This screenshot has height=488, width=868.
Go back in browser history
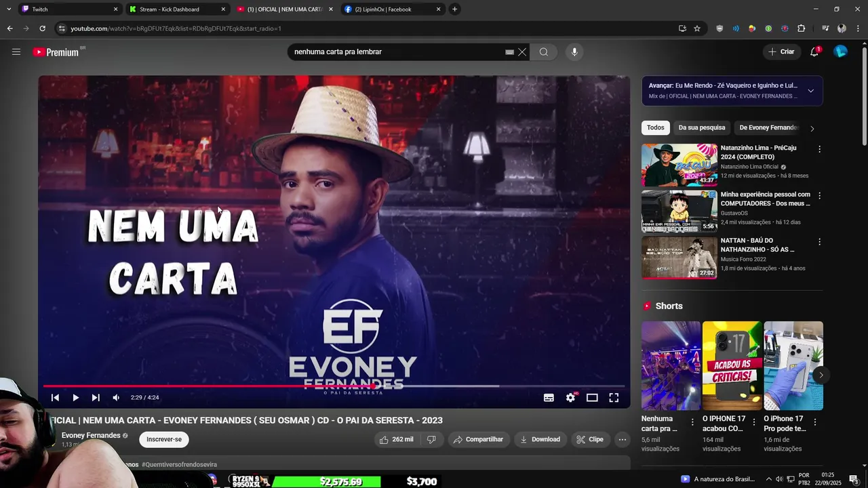pyautogui.click(x=9, y=28)
